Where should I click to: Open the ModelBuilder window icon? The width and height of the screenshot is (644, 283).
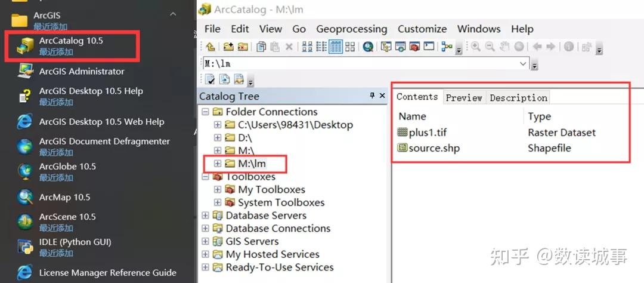(x=447, y=47)
